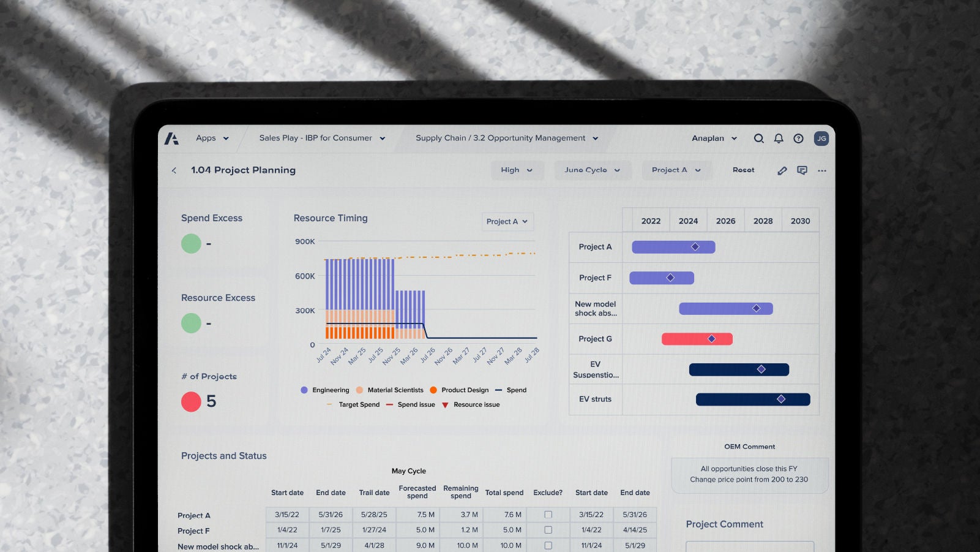Image resolution: width=980 pixels, height=552 pixels.
Task: Check Exclude for New model shock absorber row
Action: pos(548,545)
